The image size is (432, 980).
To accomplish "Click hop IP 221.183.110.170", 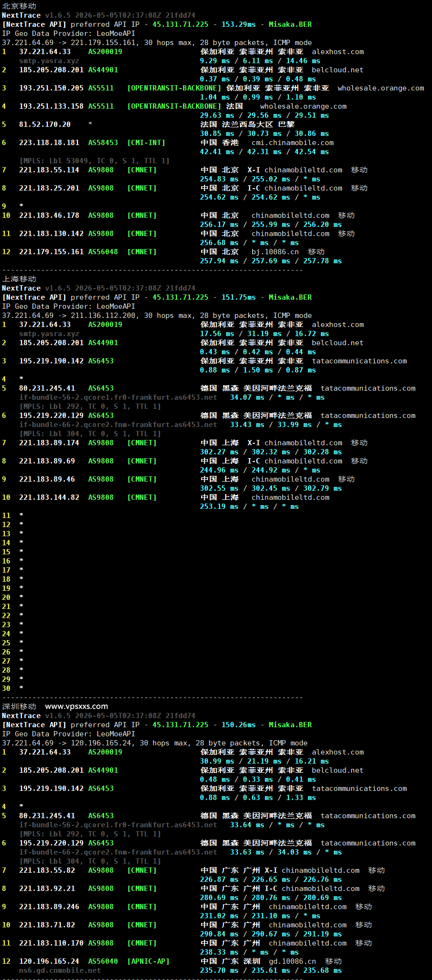I will 51,943.
